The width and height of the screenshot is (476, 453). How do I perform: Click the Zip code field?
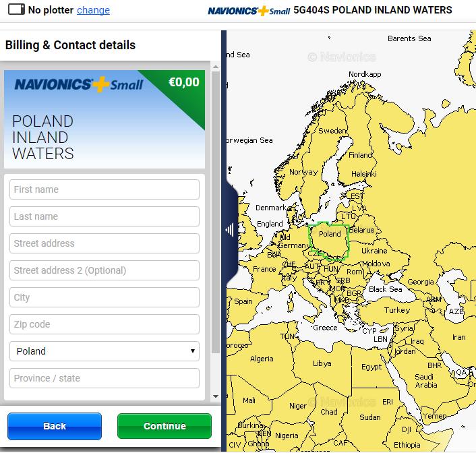(x=105, y=324)
